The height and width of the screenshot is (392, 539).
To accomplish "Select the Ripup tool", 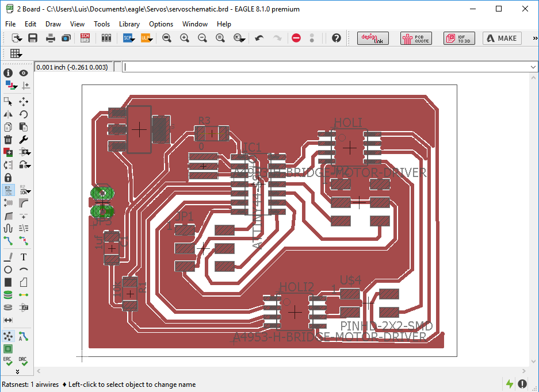I will [24, 241].
